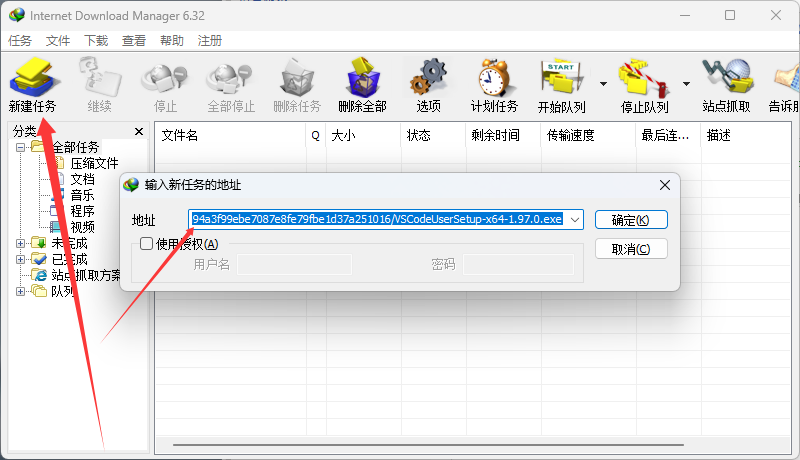Close the 输入新任务的地址 dialog
The image size is (800, 460).
[665, 185]
